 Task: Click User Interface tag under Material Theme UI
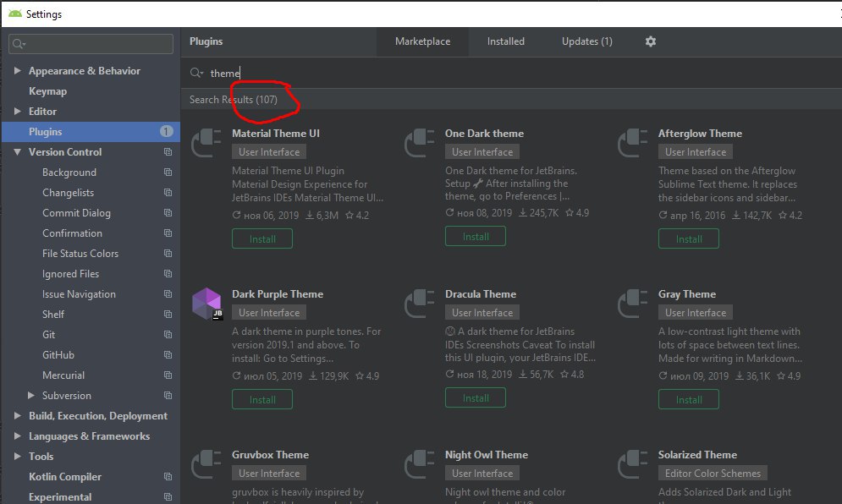pos(269,152)
